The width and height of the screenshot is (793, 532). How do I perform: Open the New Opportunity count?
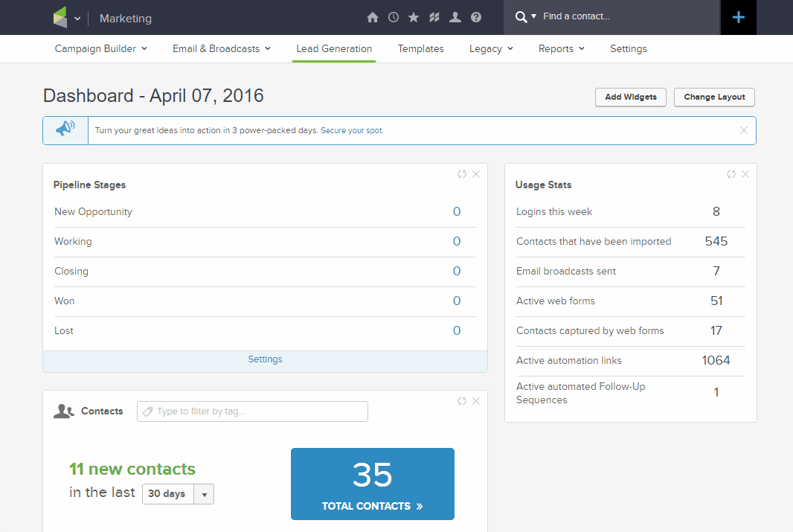click(x=457, y=211)
